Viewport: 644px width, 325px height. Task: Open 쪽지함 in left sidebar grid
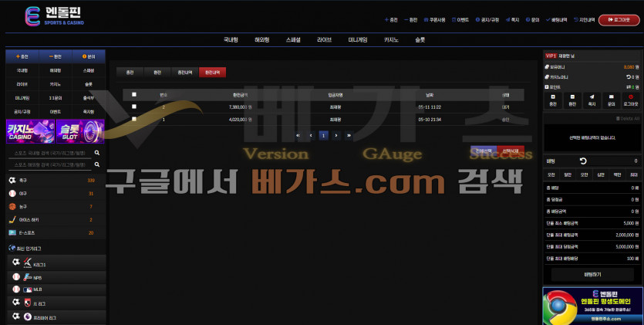point(89,112)
